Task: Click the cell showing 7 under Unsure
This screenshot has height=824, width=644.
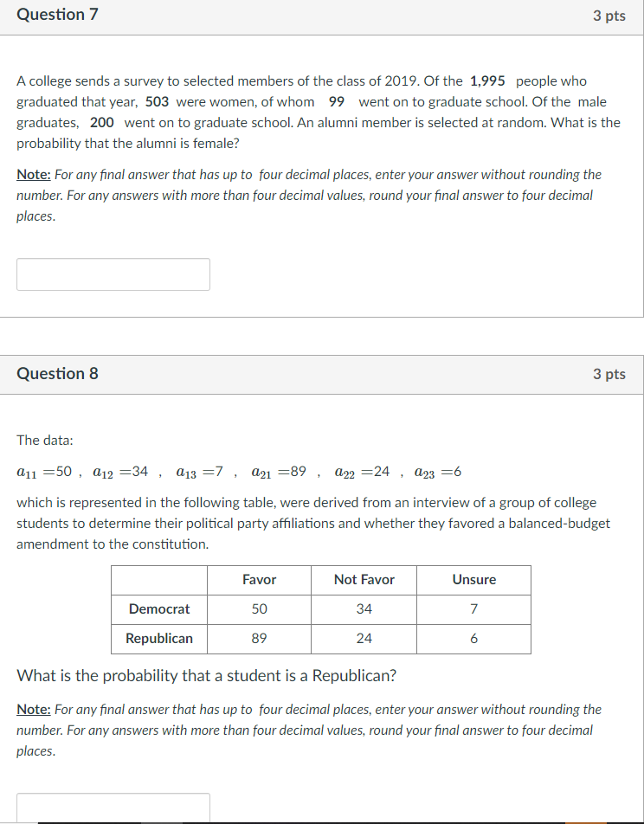Action: [473, 608]
